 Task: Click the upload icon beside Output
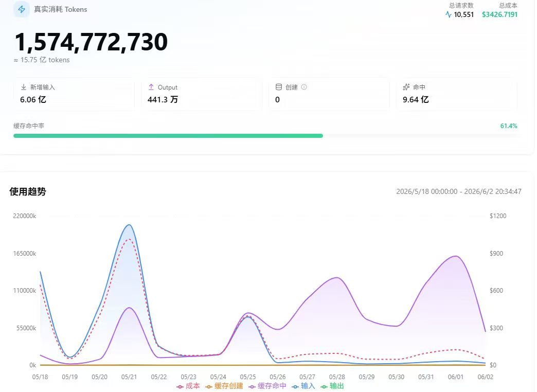pyautogui.click(x=151, y=87)
